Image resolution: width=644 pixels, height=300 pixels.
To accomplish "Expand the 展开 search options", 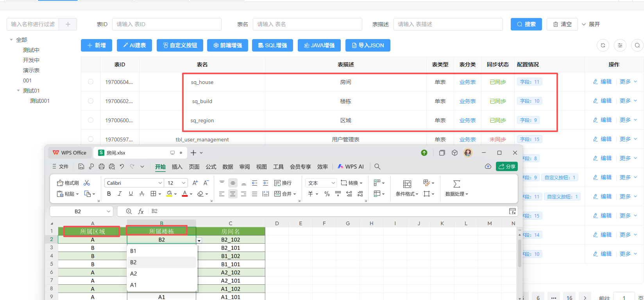I will pyautogui.click(x=590, y=24).
